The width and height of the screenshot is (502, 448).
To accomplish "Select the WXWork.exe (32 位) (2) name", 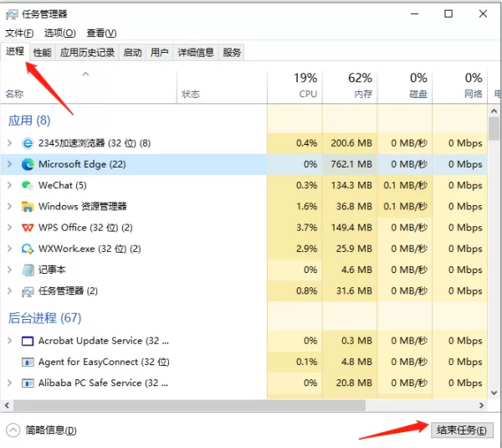I will [x=90, y=249].
